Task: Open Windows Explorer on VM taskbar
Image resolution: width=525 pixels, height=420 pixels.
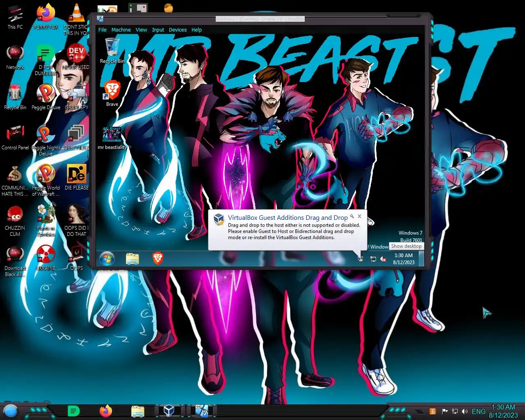Action: (132, 259)
